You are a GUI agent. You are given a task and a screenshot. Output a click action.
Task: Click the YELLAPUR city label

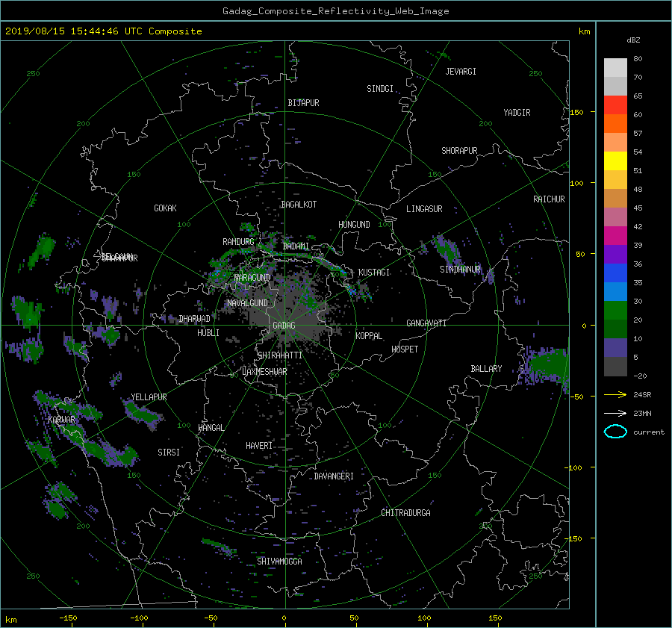(149, 397)
